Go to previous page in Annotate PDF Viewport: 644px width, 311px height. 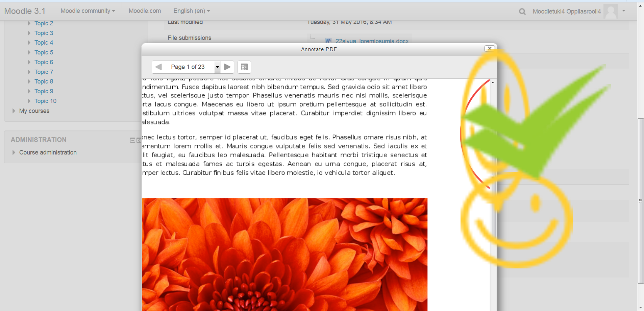[158, 67]
